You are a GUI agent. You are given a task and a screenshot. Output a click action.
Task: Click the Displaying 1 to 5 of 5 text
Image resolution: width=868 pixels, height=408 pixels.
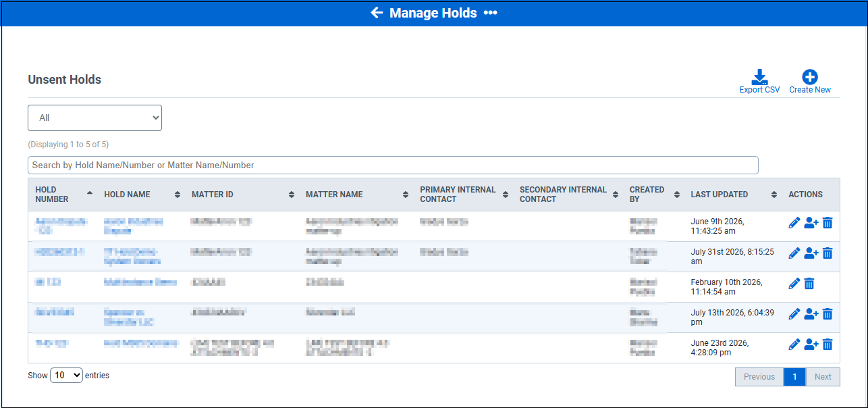68,145
